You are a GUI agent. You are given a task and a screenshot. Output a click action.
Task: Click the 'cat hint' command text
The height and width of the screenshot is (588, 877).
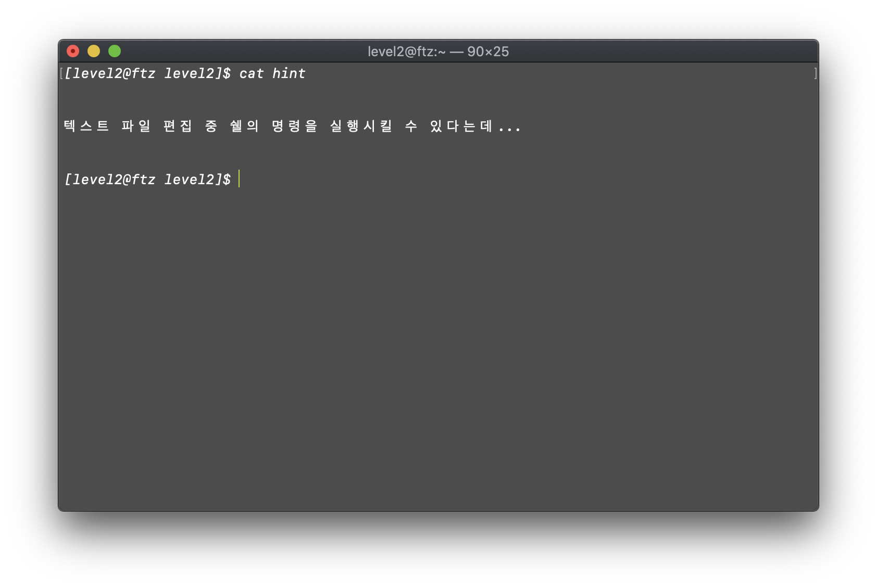pos(272,74)
